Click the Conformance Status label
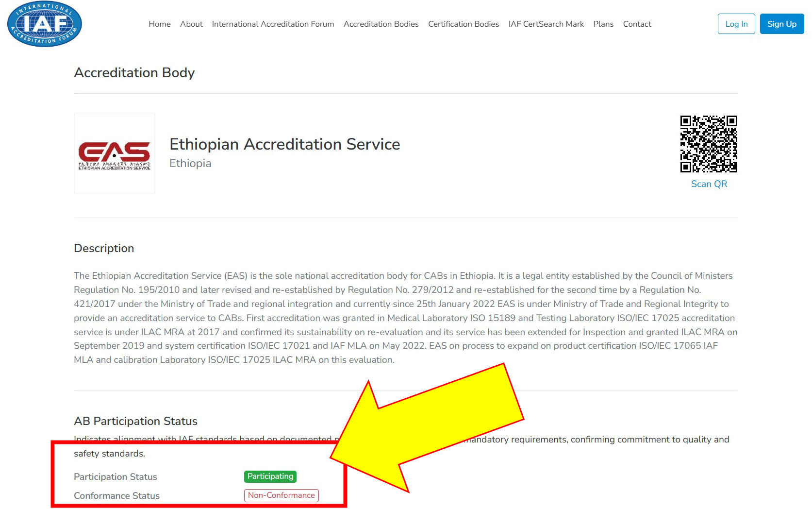The image size is (812, 509). pos(117,496)
